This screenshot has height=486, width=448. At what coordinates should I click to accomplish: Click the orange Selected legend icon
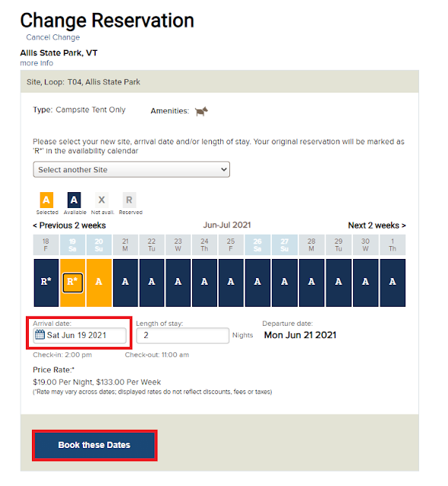(x=46, y=200)
